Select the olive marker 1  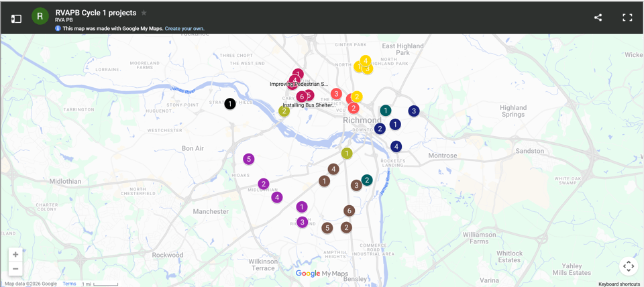pos(347,153)
